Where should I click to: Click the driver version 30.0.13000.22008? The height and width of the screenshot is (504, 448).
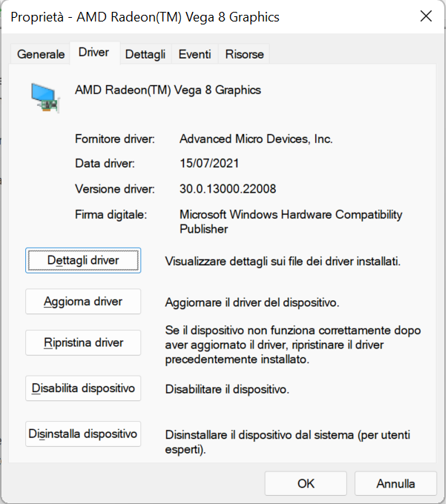pos(228,189)
